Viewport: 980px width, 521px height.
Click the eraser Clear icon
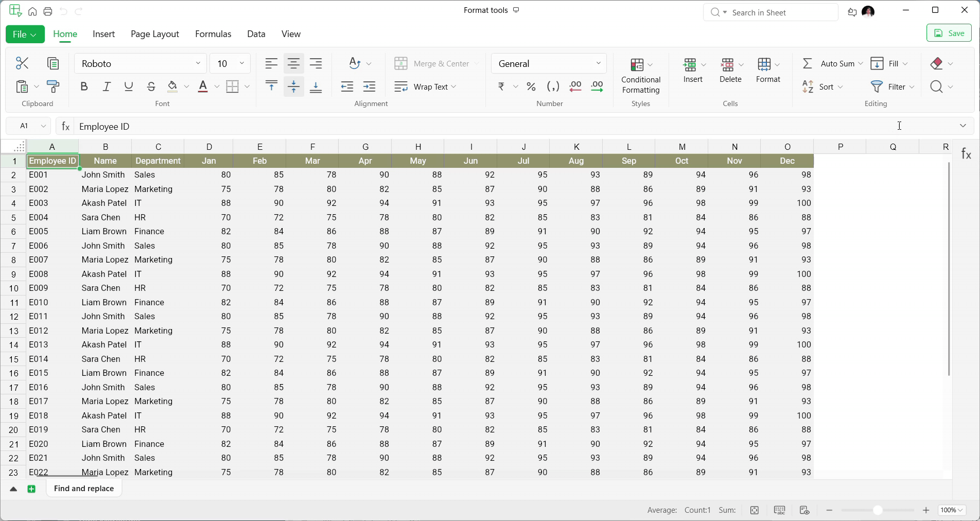(x=937, y=63)
